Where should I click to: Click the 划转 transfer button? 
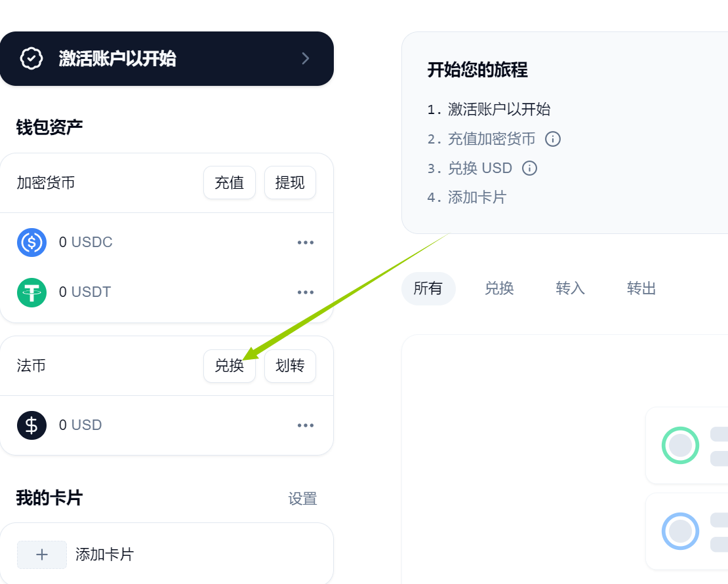[x=290, y=366]
